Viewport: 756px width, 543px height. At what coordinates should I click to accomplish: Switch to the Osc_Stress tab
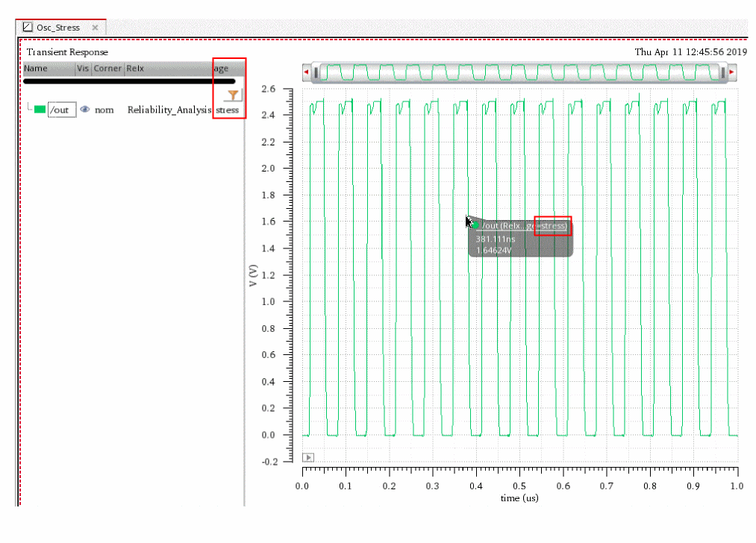(57, 28)
